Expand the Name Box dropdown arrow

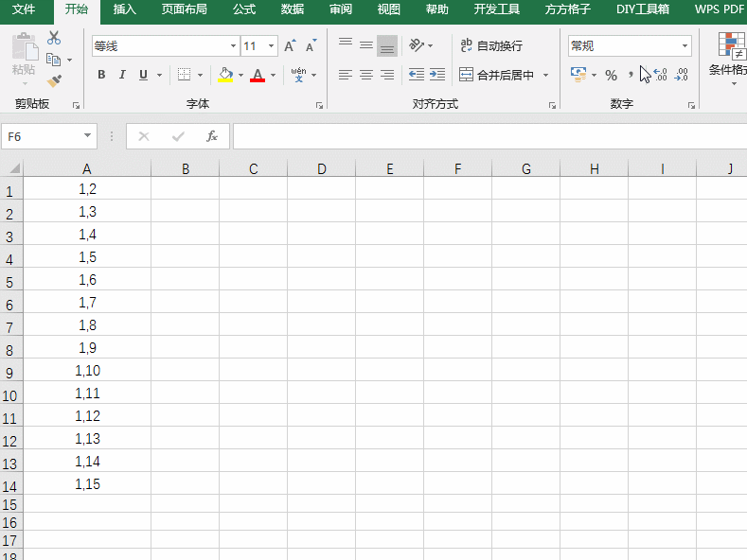coord(88,136)
